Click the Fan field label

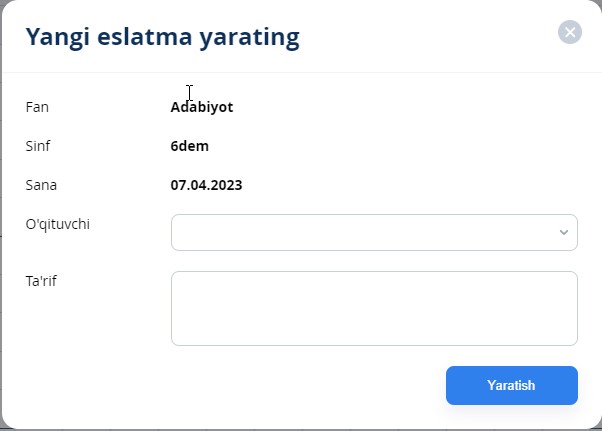tap(37, 107)
